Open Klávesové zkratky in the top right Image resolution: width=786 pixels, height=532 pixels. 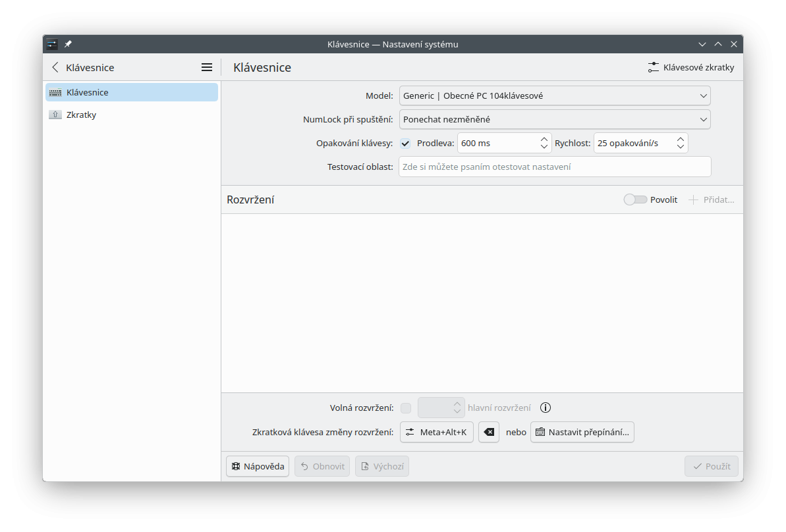click(691, 67)
